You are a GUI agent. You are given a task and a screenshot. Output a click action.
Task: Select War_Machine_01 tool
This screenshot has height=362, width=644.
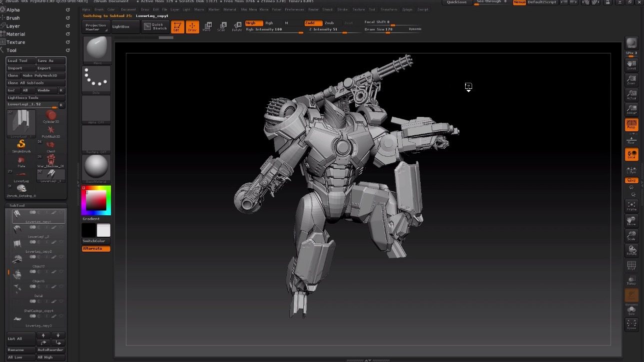click(x=50, y=160)
